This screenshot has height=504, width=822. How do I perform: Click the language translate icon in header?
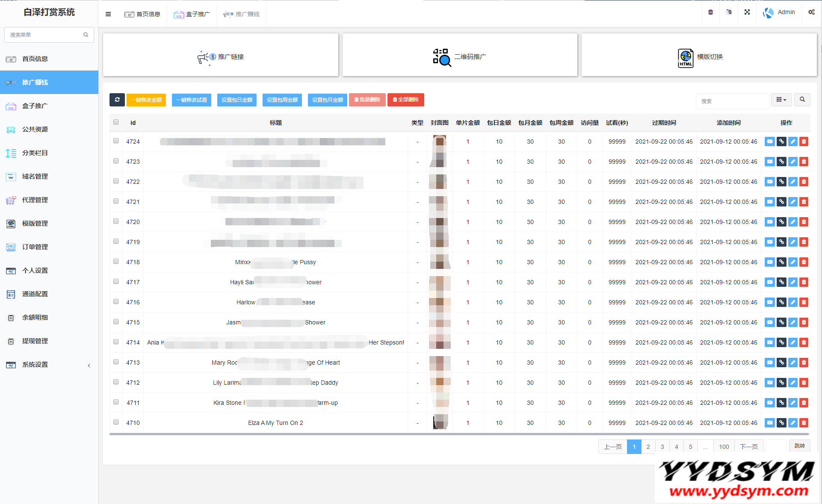click(x=729, y=12)
